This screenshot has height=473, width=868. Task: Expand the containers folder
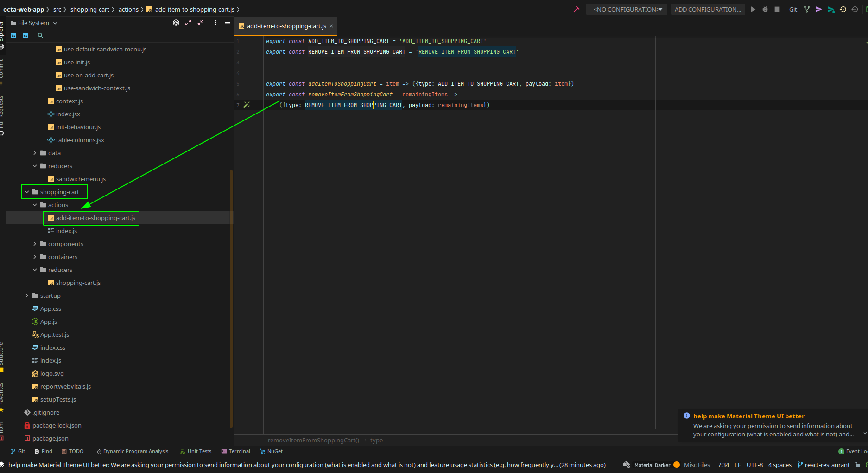coord(35,257)
